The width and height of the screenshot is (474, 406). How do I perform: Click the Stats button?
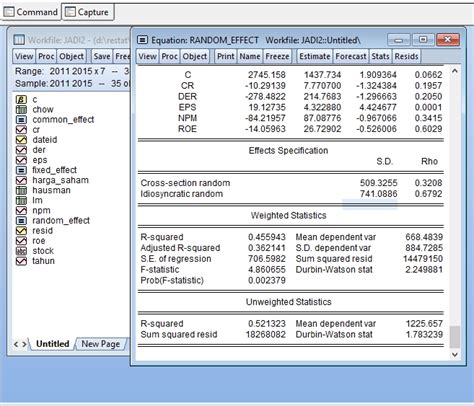381,56
